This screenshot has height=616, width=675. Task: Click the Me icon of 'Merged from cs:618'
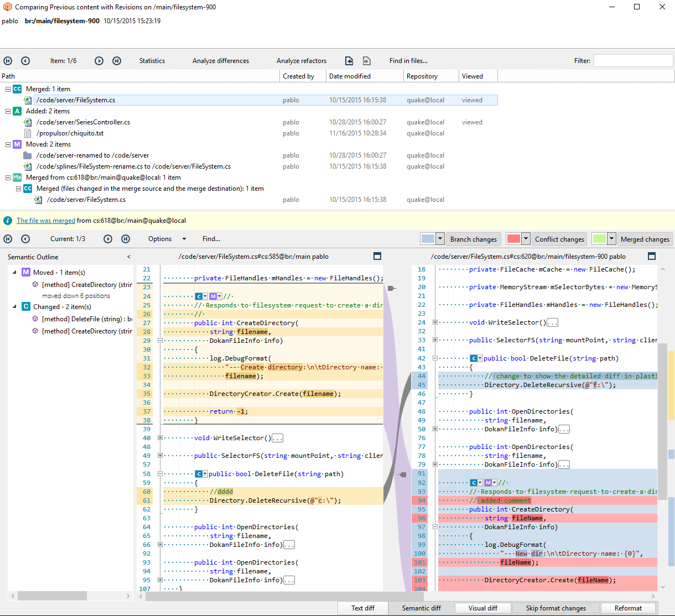[17, 178]
